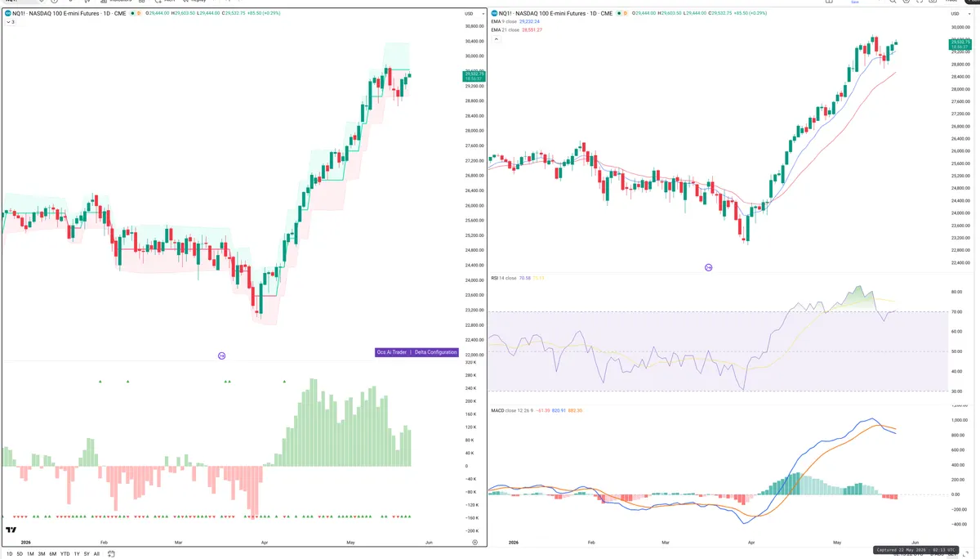Select the 6M time range
This screenshot has height=559, width=980.
53,554
